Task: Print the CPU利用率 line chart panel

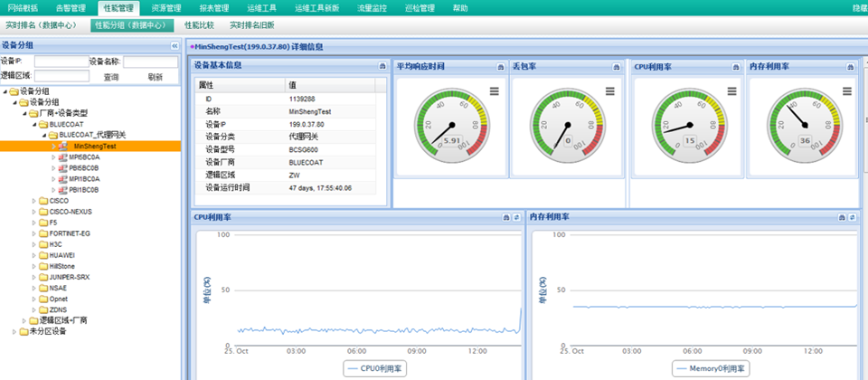Action: (x=506, y=218)
